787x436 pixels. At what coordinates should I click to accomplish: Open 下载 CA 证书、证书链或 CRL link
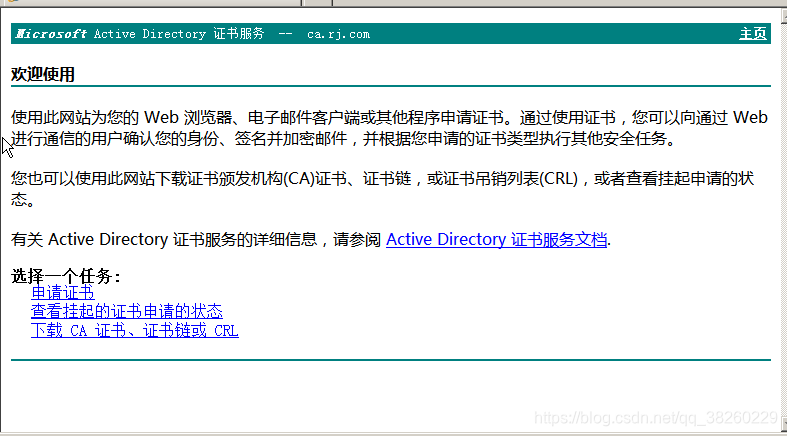coord(135,330)
